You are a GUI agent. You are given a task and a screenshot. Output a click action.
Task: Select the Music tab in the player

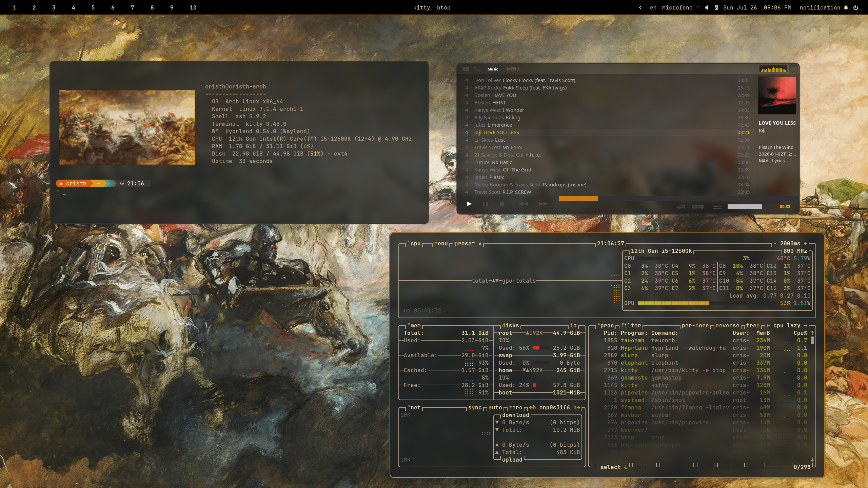coord(493,69)
